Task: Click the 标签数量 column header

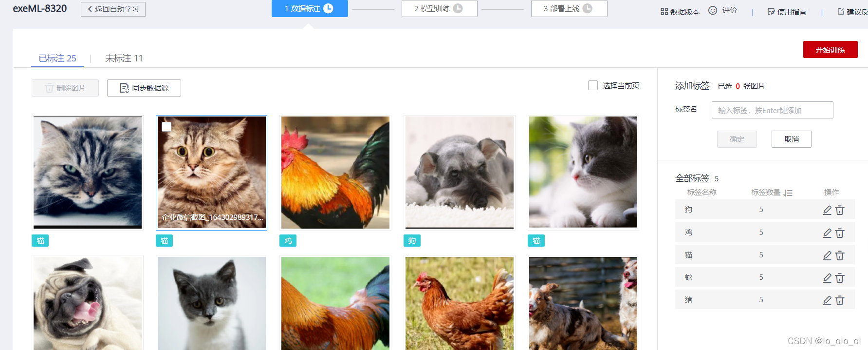Action: [x=766, y=193]
